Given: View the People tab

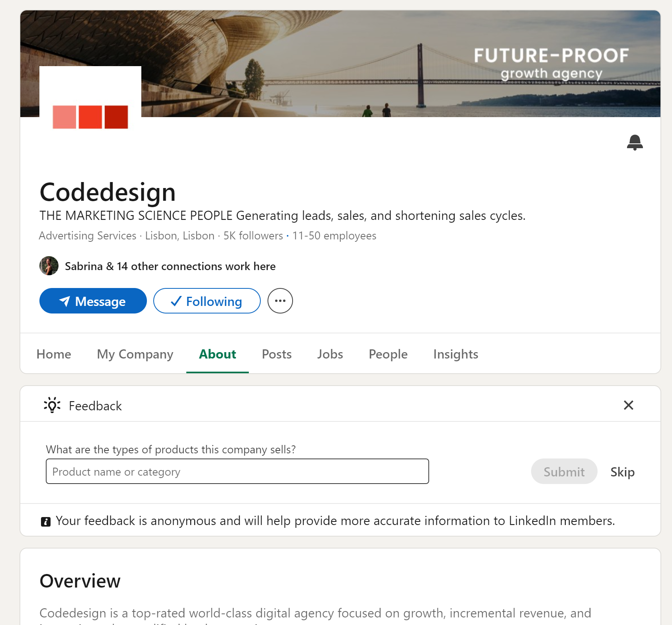Looking at the screenshot, I should coord(388,354).
